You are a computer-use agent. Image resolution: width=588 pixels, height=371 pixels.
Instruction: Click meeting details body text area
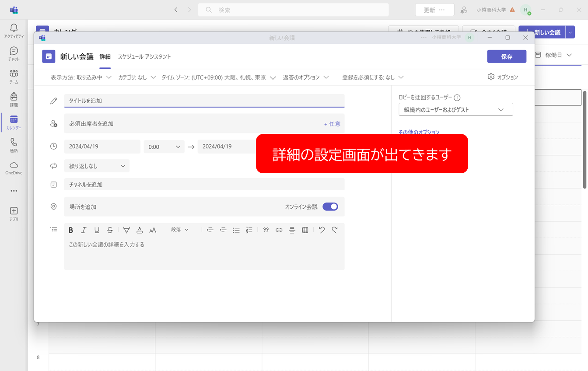pos(204,254)
